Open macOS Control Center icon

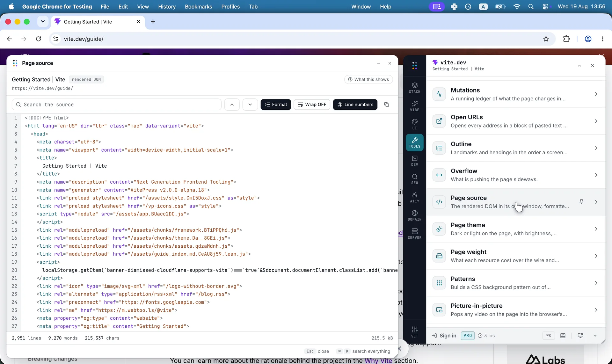pyautogui.click(x=545, y=7)
